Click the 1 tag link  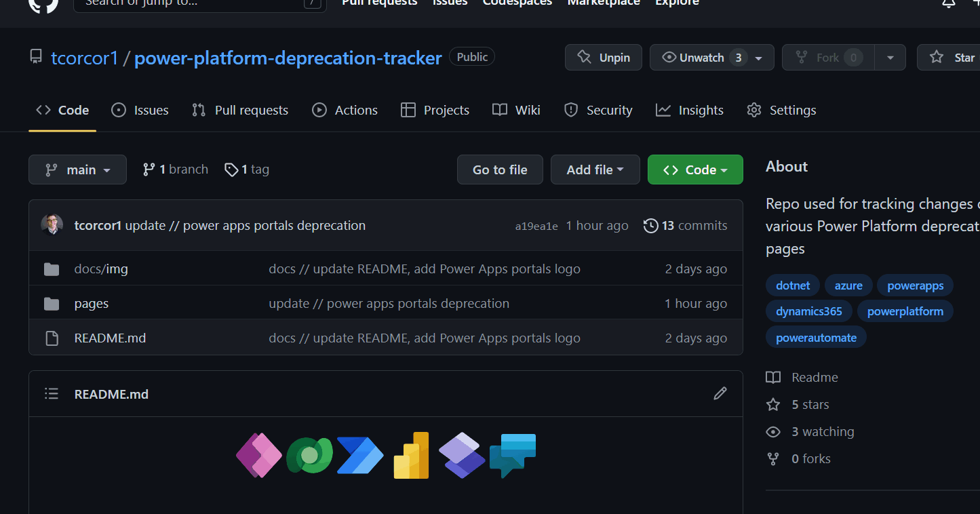247,170
